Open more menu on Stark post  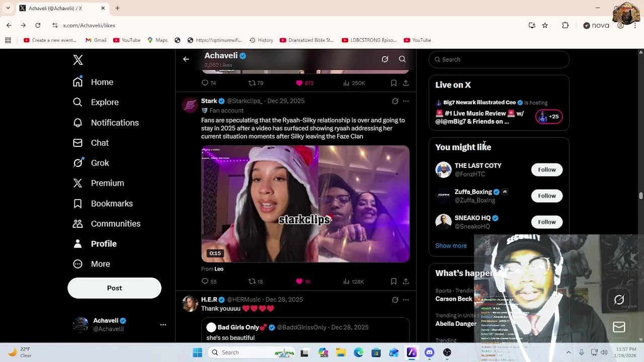(x=406, y=101)
